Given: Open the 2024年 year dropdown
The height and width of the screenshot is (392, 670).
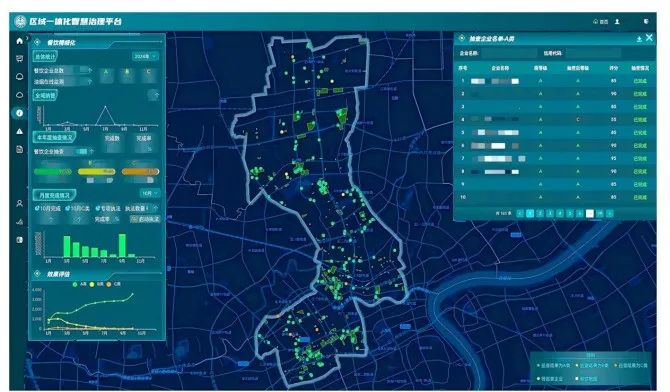Looking at the screenshot, I should click(x=145, y=56).
